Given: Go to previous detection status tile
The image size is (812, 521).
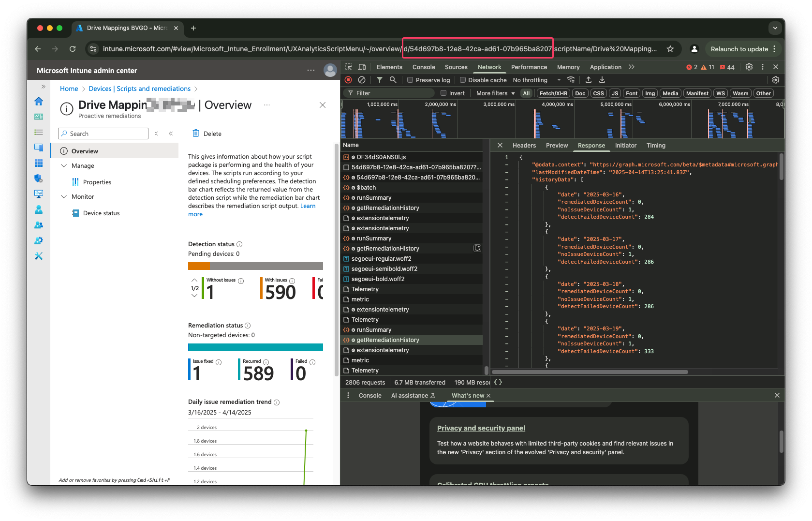Looking at the screenshot, I should click(x=194, y=280).
